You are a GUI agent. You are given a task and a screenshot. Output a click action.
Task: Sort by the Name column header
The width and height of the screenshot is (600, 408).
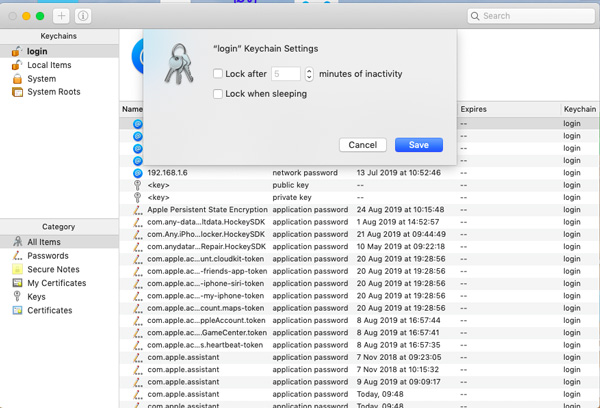point(132,109)
